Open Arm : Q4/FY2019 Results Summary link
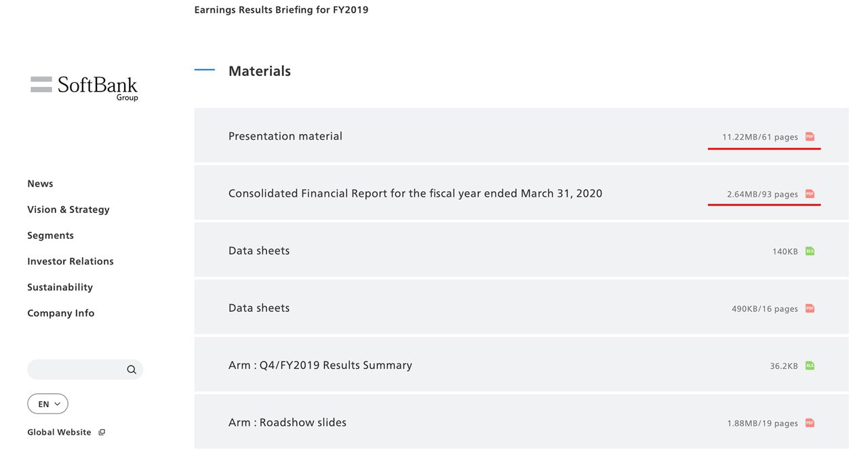Screen dimensions: 868x474 (x=320, y=366)
